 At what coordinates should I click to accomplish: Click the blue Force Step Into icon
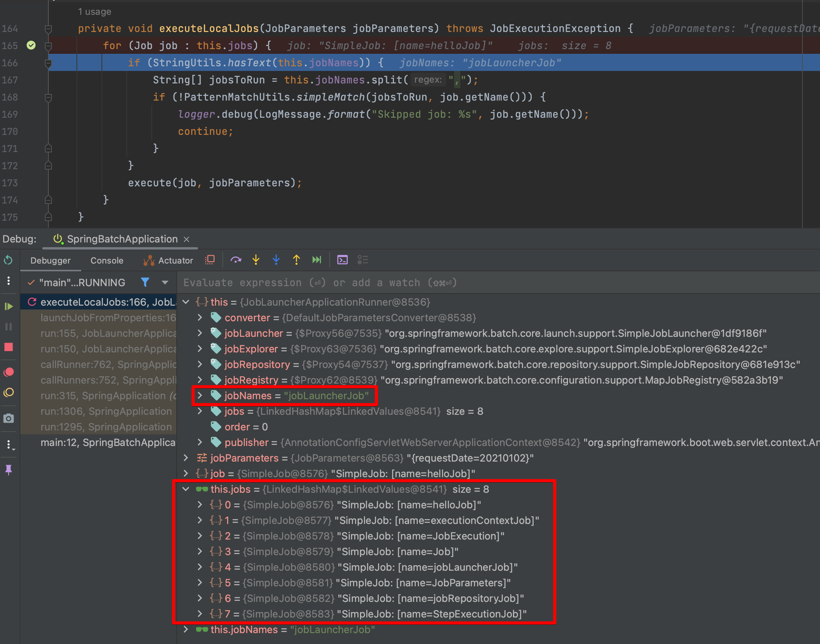point(276,260)
